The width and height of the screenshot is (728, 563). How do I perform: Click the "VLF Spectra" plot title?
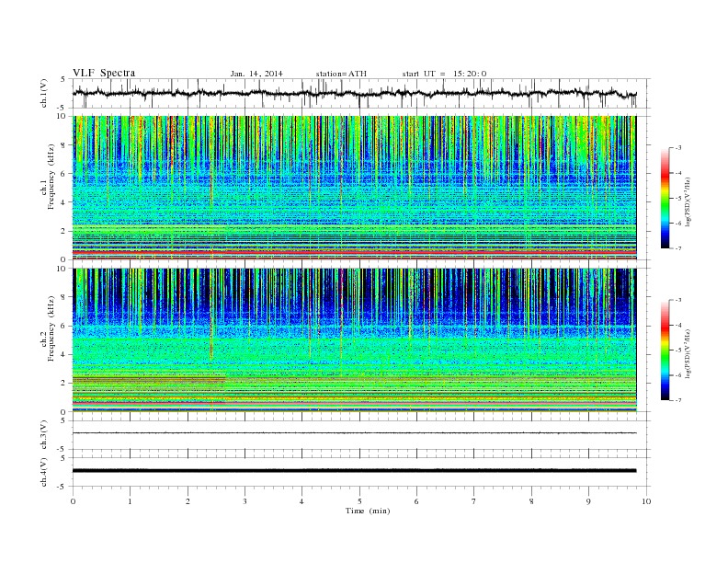click(x=104, y=73)
